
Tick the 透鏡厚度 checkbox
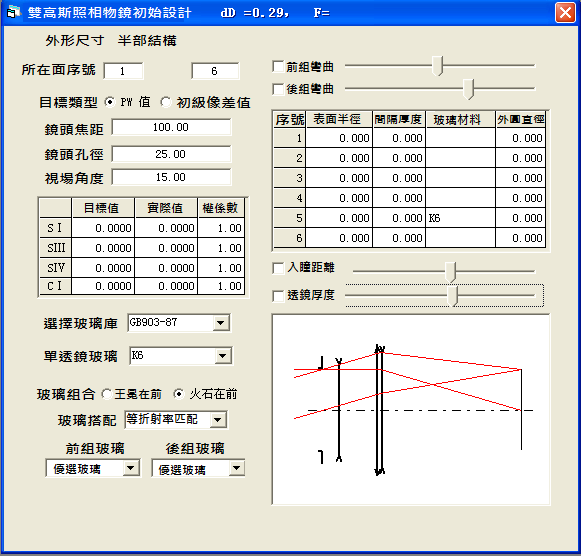278,296
